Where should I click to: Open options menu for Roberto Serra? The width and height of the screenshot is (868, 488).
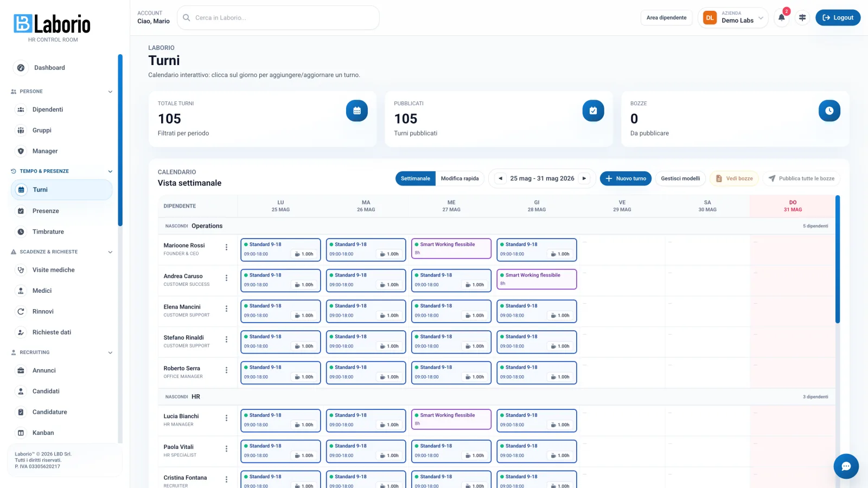pos(226,370)
